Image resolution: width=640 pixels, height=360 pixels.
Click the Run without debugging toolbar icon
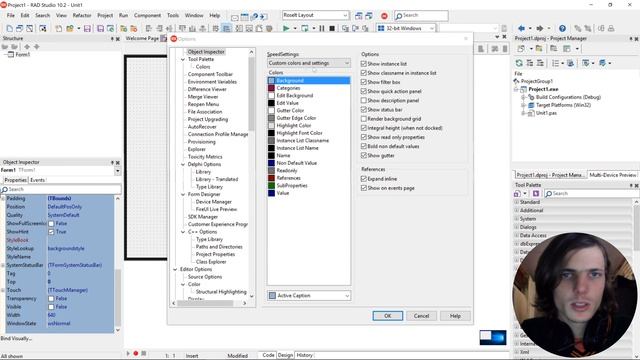pos(305,29)
